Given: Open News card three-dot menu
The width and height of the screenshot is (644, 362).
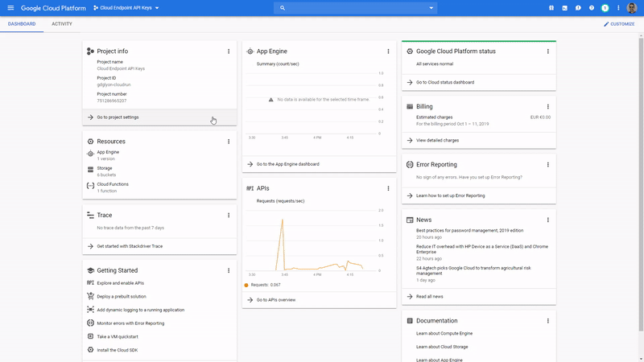Looking at the screenshot, I should [548, 220].
